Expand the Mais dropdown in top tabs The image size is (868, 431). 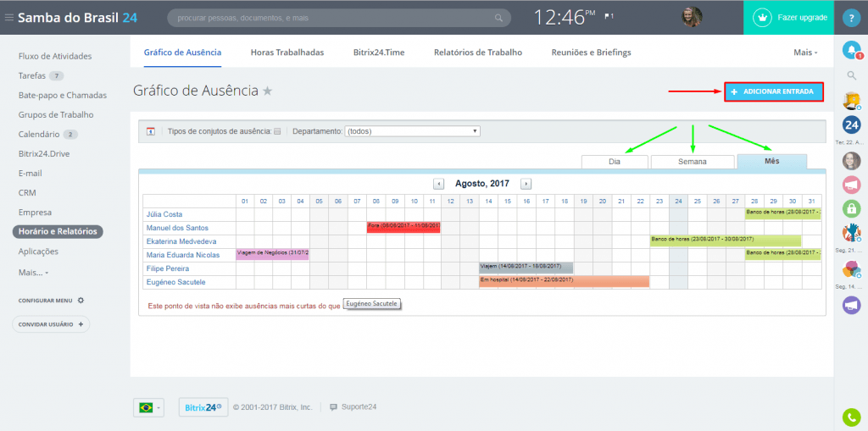(x=805, y=52)
